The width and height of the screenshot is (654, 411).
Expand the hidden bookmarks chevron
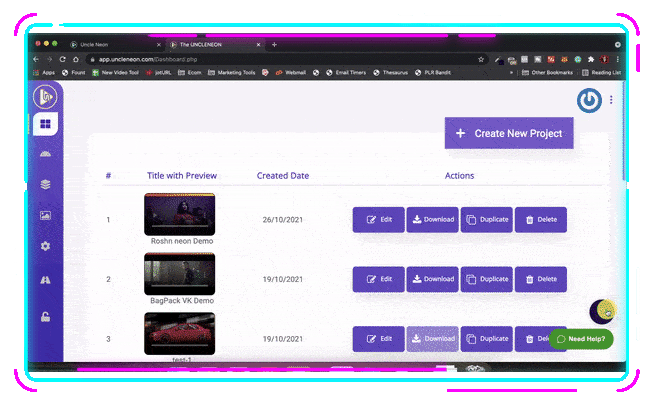click(511, 73)
